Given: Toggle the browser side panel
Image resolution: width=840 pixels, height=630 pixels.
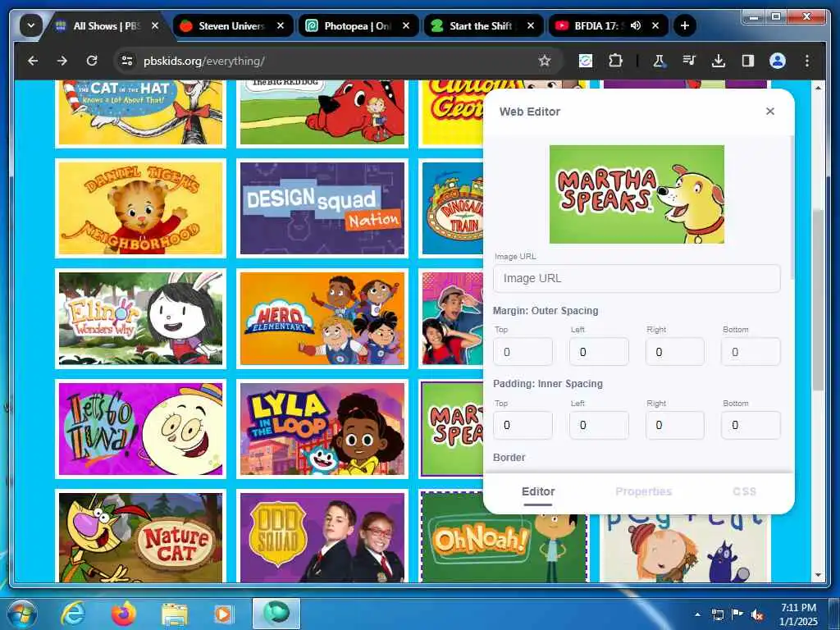Looking at the screenshot, I should click(x=748, y=61).
